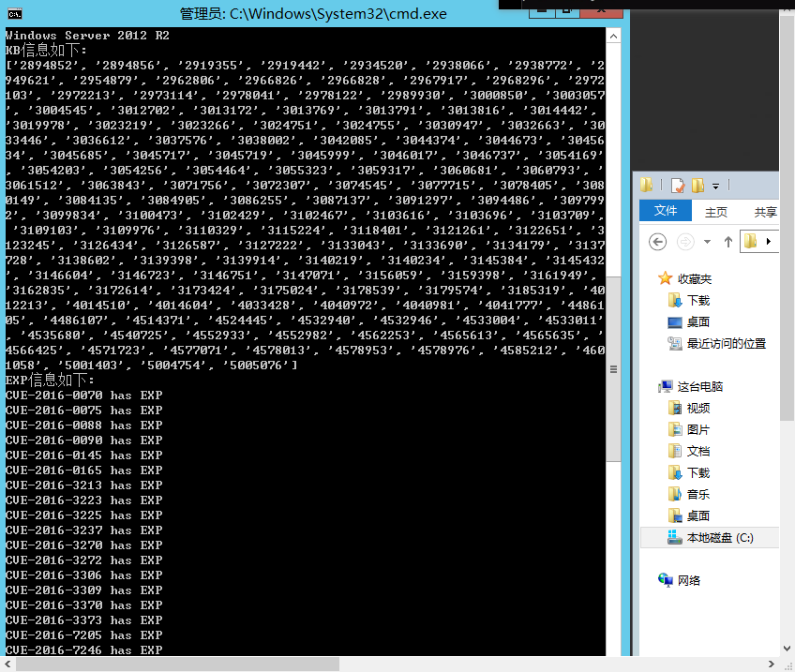Image resolution: width=795 pixels, height=672 pixels.
Task: Click the 'CVE-2016-3213 has EXP' line
Action: tap(83, 485)
